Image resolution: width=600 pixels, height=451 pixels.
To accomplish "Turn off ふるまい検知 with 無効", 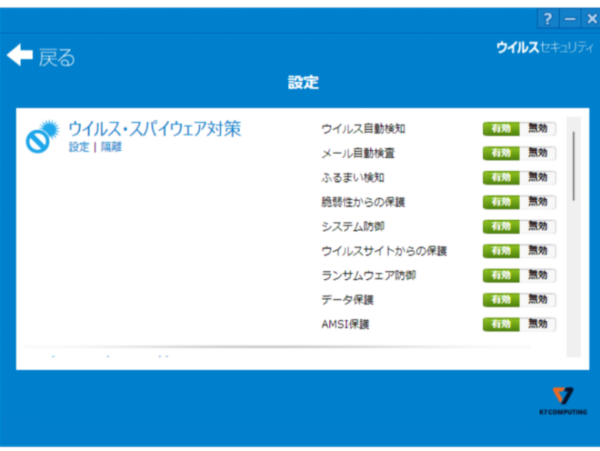I will click(539, 177).
